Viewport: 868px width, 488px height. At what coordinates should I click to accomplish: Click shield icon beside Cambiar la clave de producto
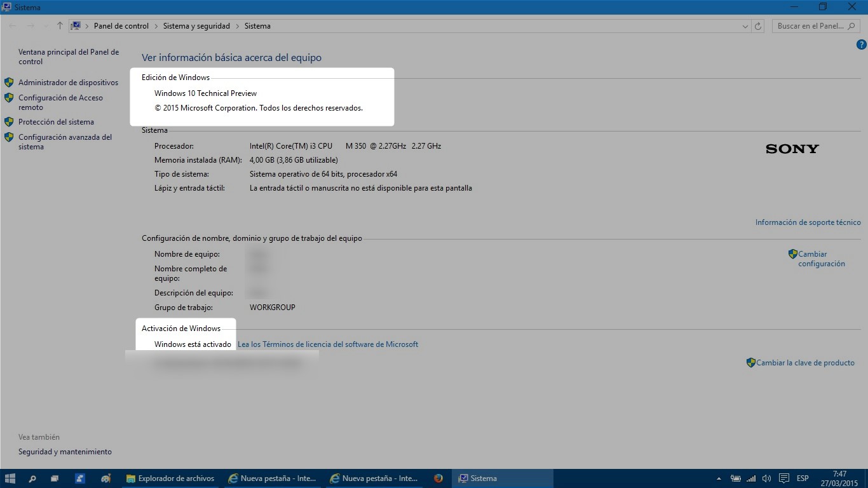(750, 362)
